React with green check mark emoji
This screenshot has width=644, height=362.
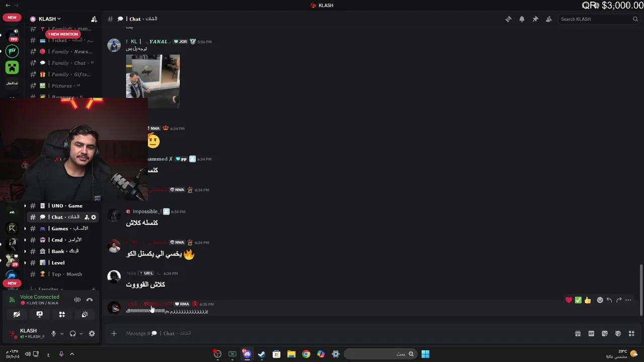click(x=578, y=300)
